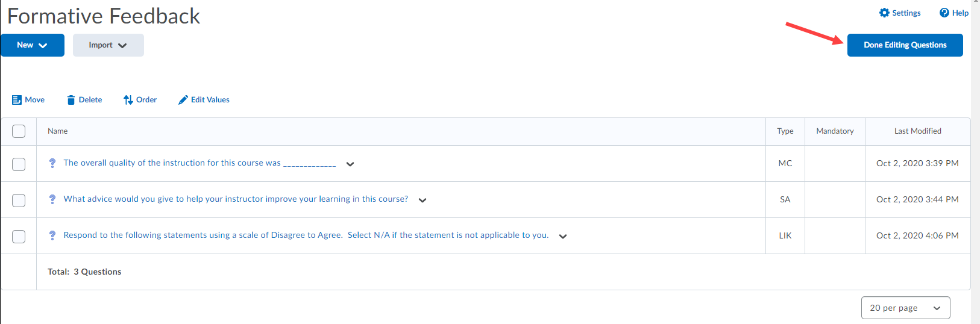Image resolution: width=980 pixels, height=324 pixels.
Task: Toggle the select-all checkbox in header
Action: coord(19,131)
